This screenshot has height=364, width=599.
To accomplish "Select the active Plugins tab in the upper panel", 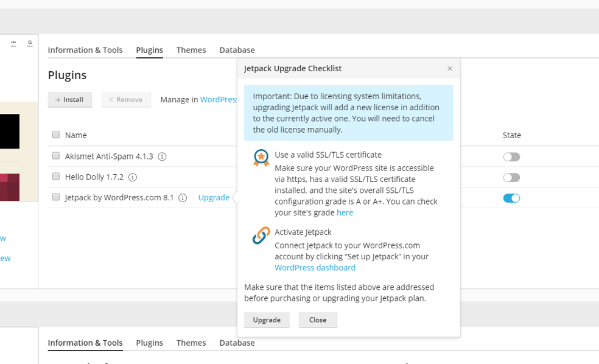I will 149,50.
